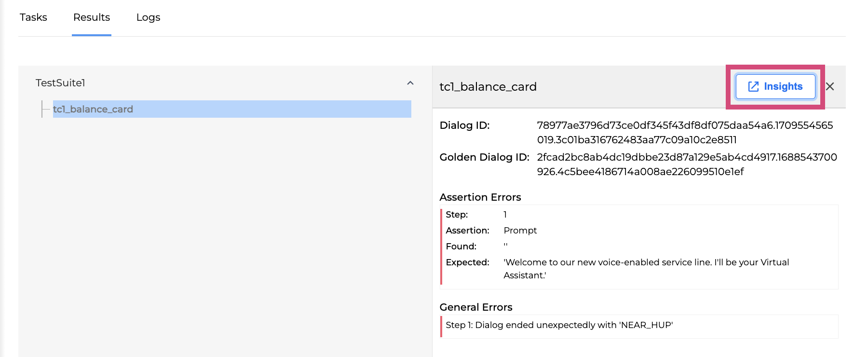
Task: Click the Dialog ID value text
Action: point(685,132)
